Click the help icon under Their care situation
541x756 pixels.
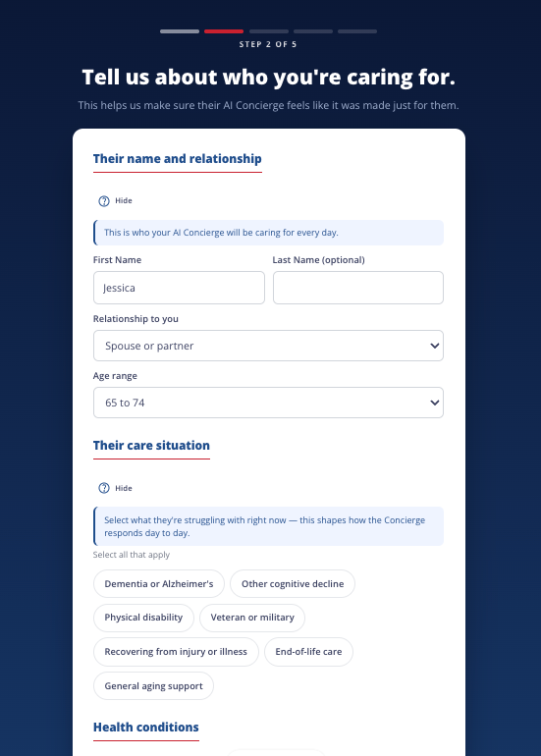click(x=104, y=488)
